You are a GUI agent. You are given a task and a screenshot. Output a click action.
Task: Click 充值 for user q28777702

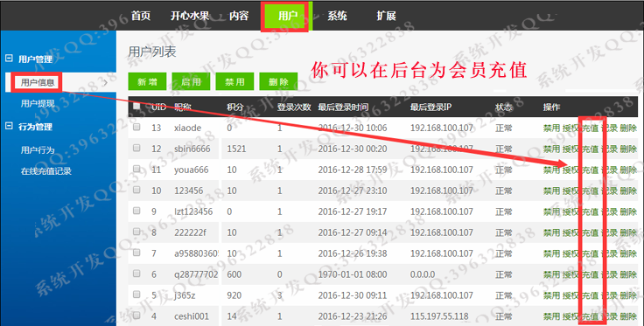591,274
